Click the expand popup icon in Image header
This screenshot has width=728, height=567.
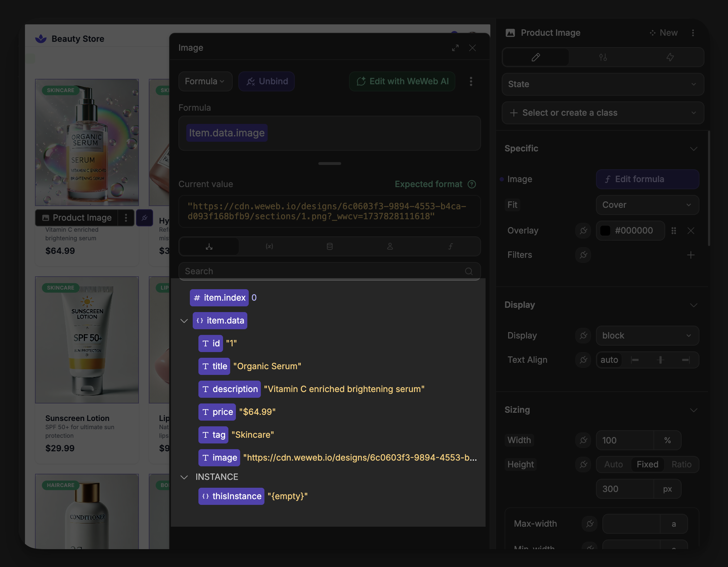coord(455,48)
